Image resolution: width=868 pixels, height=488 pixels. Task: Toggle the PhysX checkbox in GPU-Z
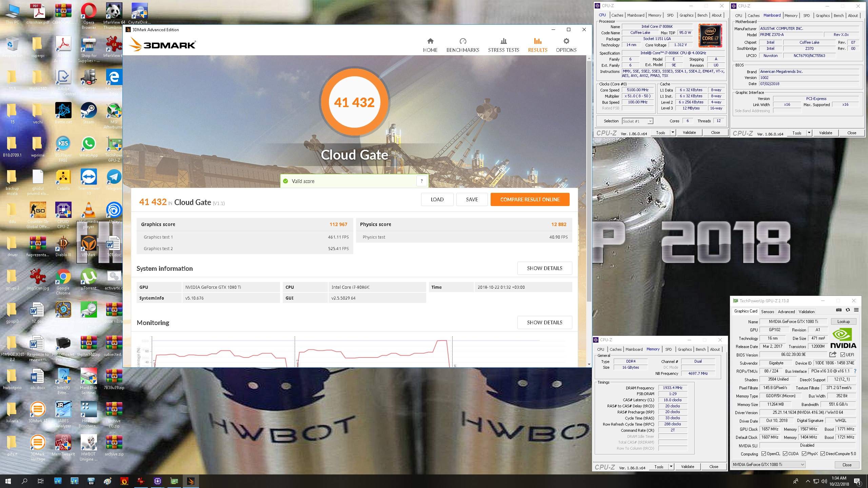pyautogui.click(x=804, y=453)
